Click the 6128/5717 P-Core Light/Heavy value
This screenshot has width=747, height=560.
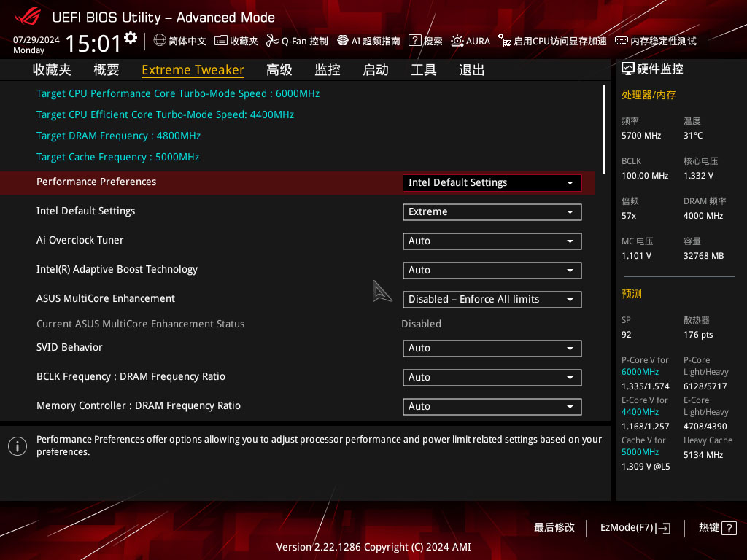[x=705, y=386]
